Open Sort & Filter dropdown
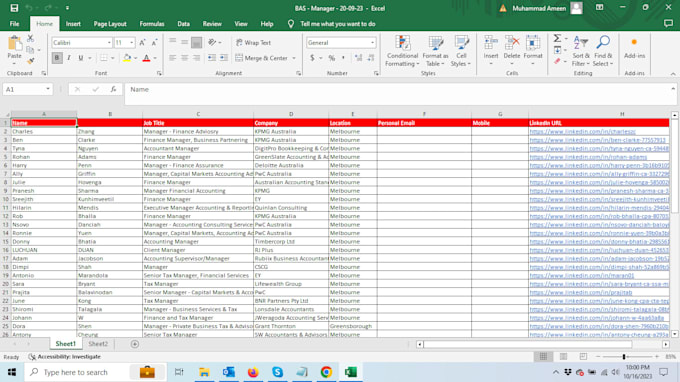Image resolution: width=680 pixels, height=382 pixels. pos(581,51)
